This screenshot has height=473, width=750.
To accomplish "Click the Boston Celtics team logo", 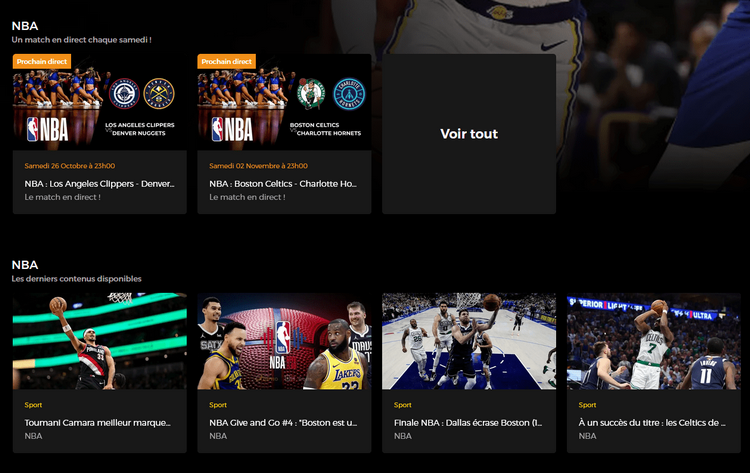I will pos(311,94).
